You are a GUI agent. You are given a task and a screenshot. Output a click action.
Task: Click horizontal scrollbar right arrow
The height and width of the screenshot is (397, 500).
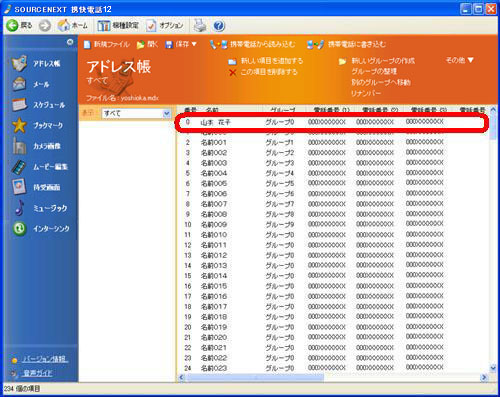pos(484,377)
